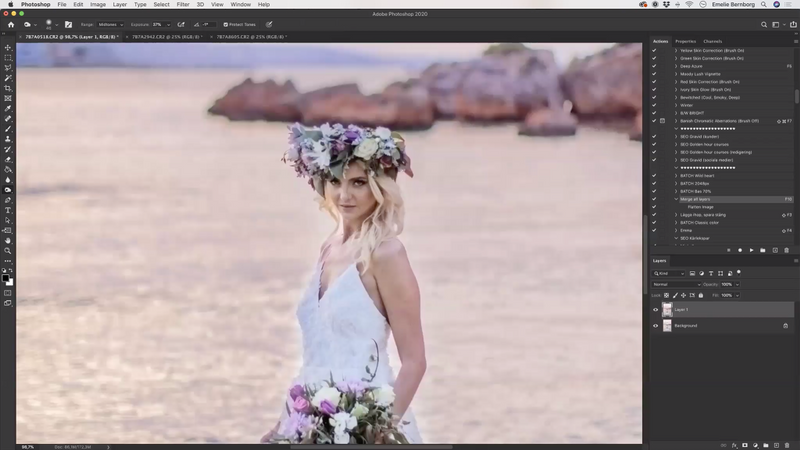Open the blend mode dropdown showing Normal
This screenshot has height=450, width=800.
tap(676, 285)
